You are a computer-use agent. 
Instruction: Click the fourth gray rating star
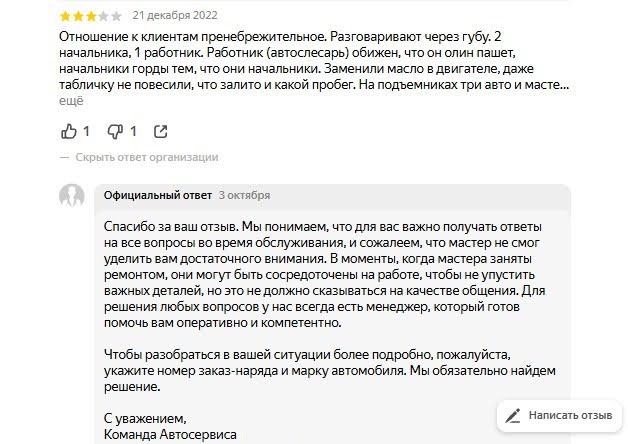tap(104, 17)
